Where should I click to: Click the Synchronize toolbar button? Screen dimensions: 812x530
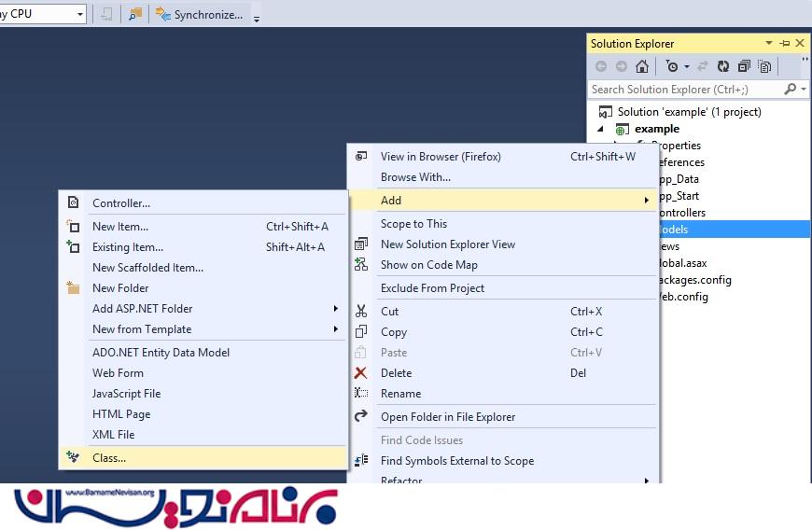click(199, 14)
